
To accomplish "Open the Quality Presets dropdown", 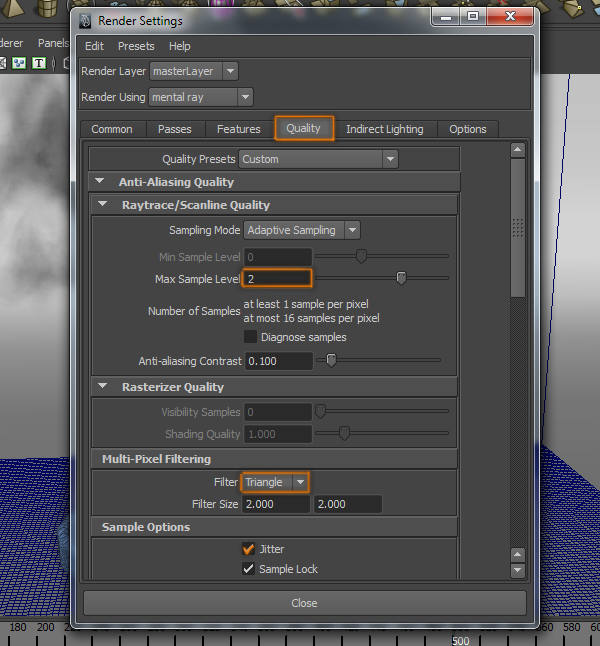I will click(318, 159).
